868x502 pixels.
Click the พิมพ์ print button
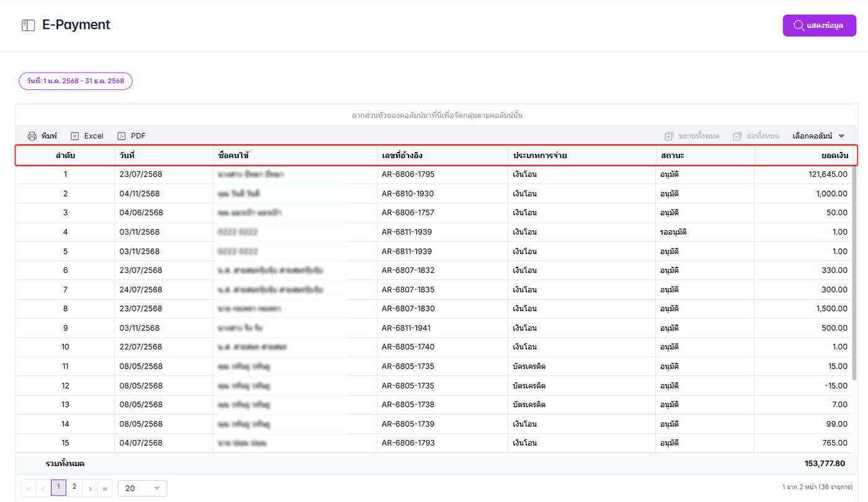(x=42, y=136)
